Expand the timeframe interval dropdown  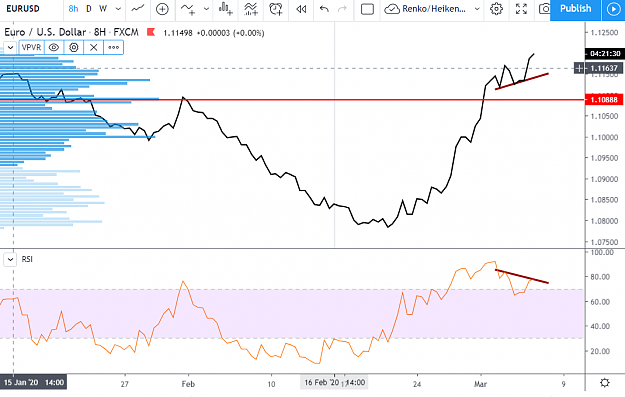tap(118, 9)
